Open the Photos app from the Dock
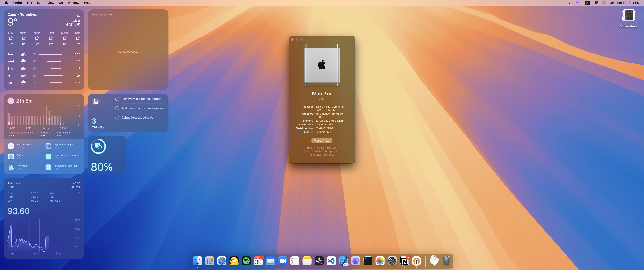The width and height of the screenshot is (644, 270). click(380, 261)
